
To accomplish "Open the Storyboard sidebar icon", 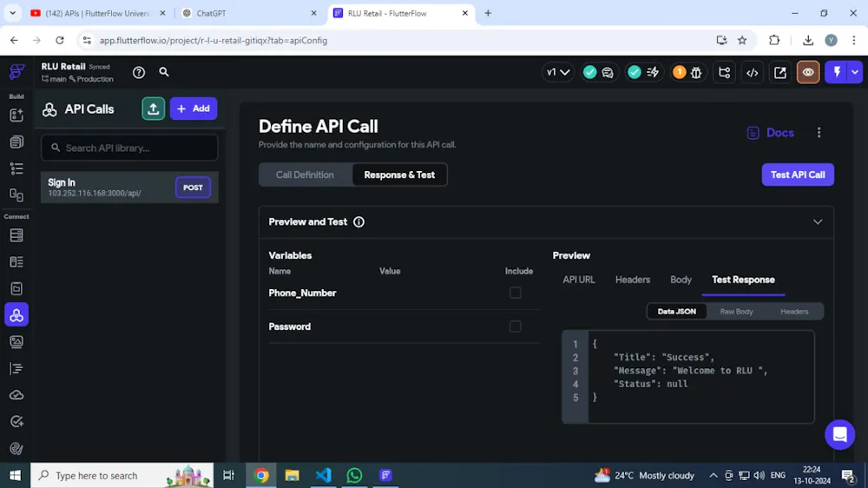I will pyautogui.click(x=16, y=195).
